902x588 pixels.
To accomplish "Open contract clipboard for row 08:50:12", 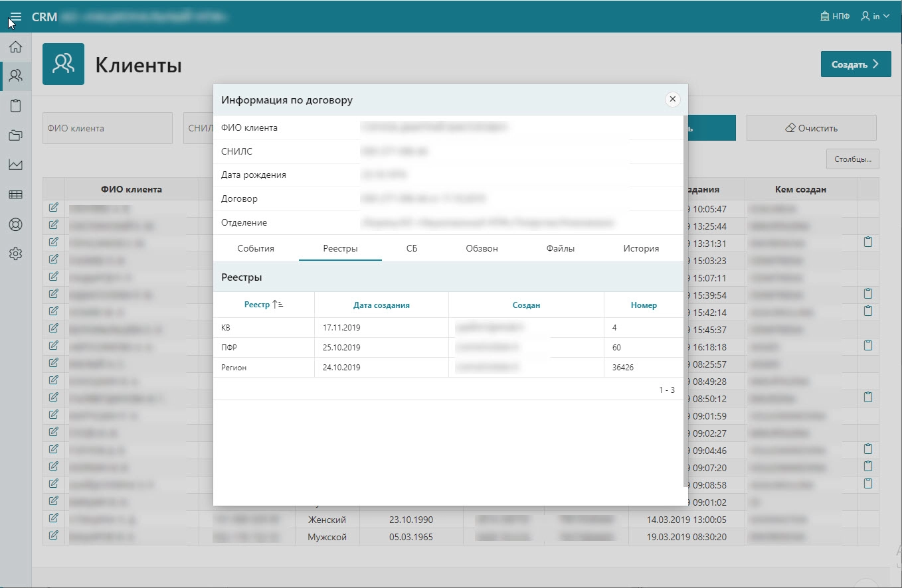I will [867, 398].
